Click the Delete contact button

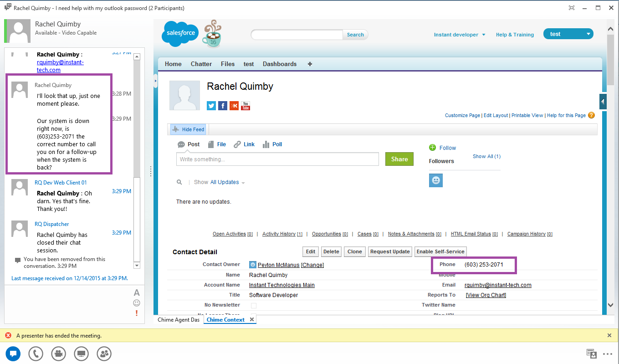point(331,251)
